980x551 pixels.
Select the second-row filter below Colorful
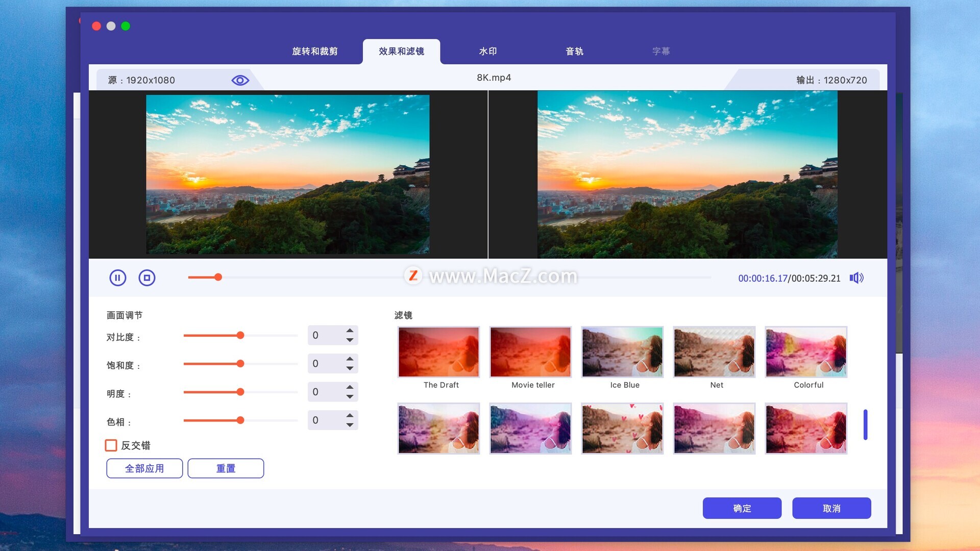point(806,429)
